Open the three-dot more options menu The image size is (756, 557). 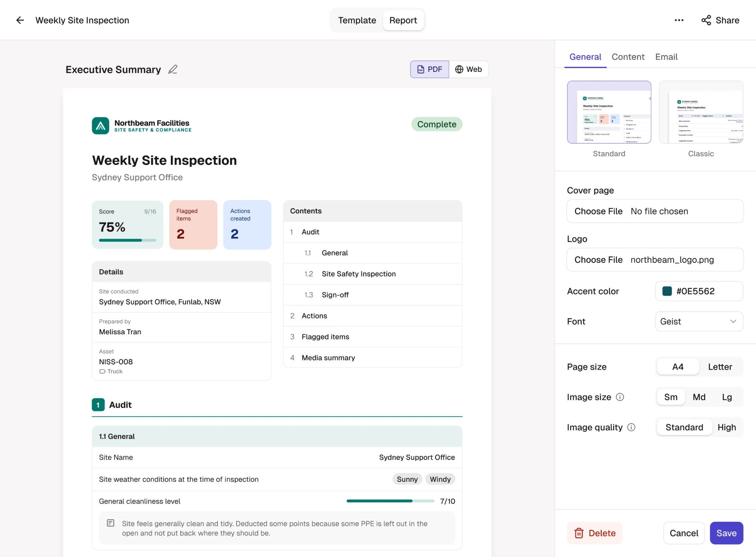tap(679, 20)
